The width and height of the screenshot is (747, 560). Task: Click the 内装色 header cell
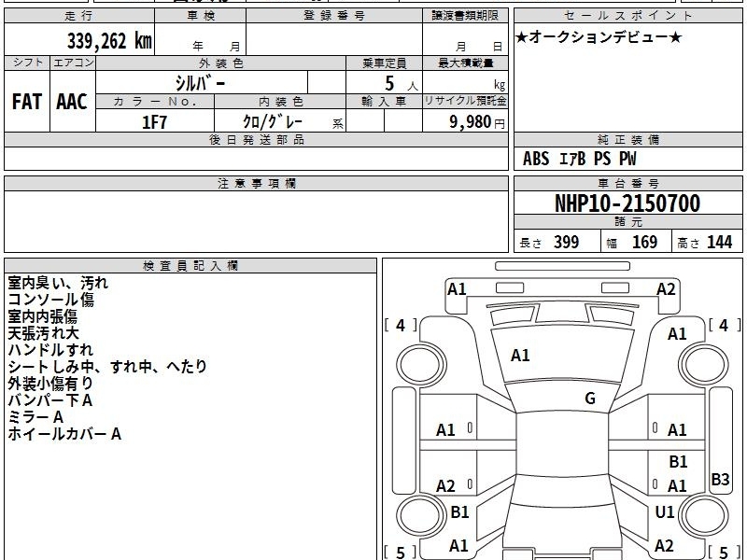click(x=280, y=102)
